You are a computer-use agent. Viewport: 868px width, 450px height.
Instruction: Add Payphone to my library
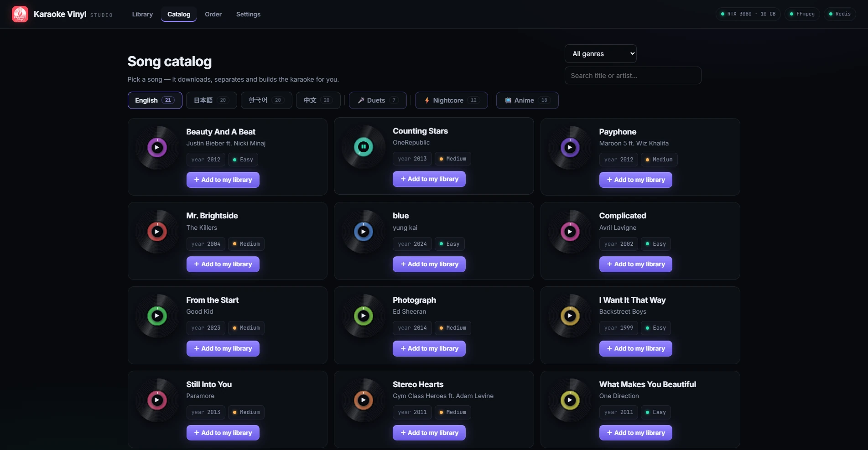click(636, 180)
